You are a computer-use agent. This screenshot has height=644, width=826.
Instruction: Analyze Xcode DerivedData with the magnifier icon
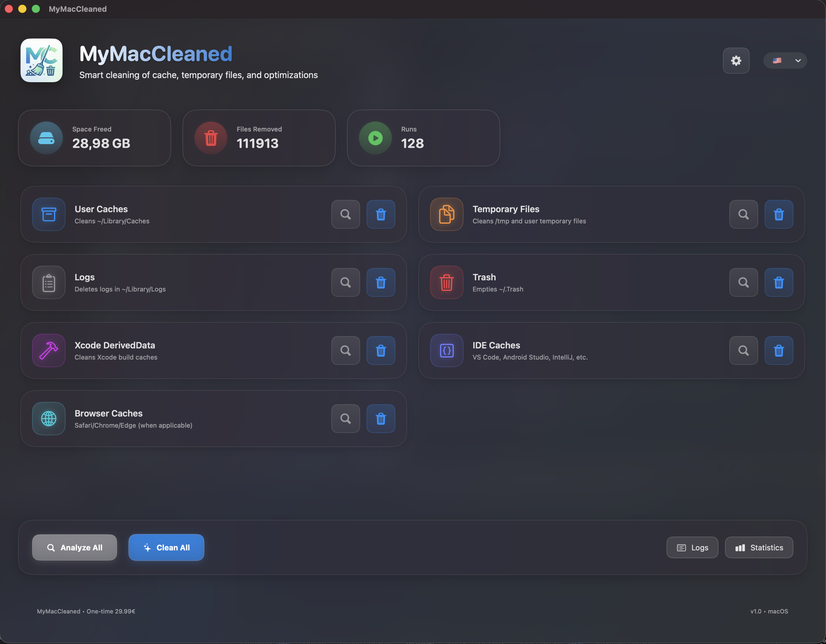(345, 350)
